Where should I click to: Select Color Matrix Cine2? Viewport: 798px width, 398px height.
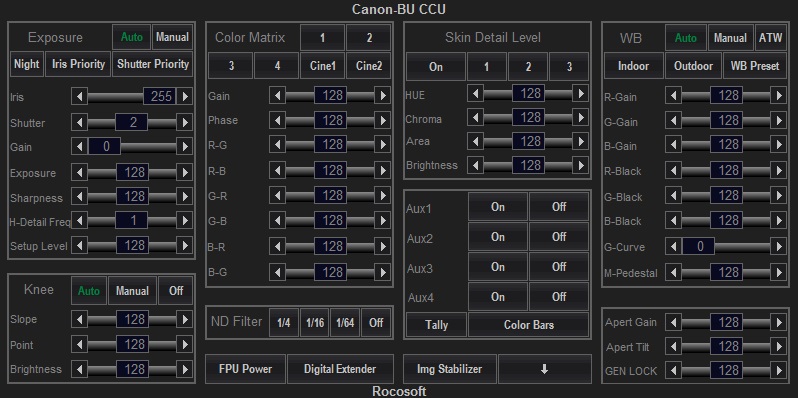(369, 66)
